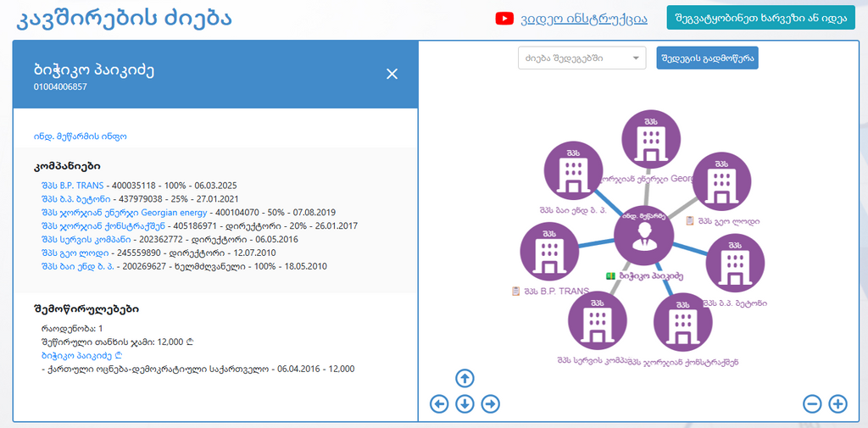Zoom out the graph with the minus icon
Image resolution: width=868 pixels, height=428 pixels.
coord(812,404)
